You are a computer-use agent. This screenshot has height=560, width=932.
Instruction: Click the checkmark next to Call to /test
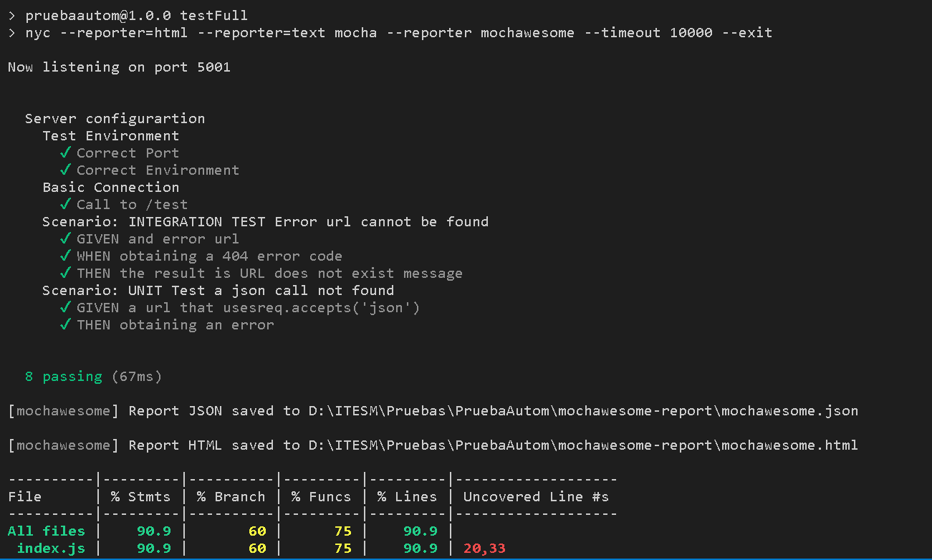click(65, 204)
